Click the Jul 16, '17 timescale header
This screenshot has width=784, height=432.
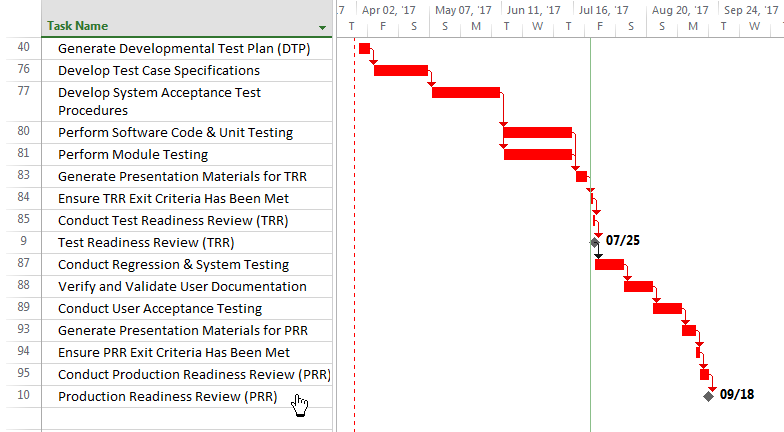(x=603, y=10)
